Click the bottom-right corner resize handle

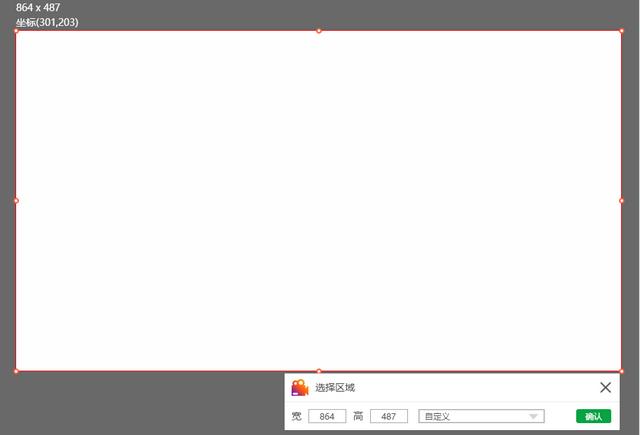(x=622, y=371)
